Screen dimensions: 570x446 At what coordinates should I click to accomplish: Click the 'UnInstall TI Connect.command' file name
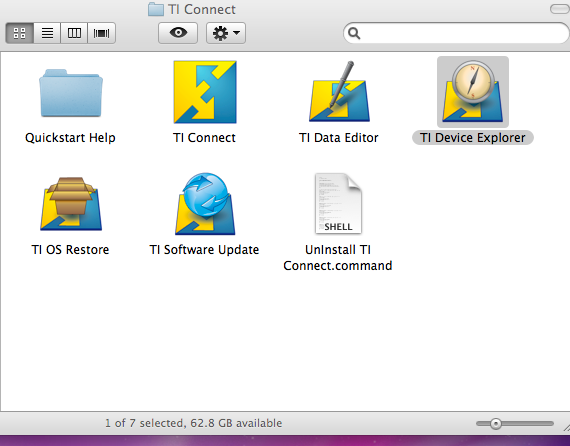338,258
